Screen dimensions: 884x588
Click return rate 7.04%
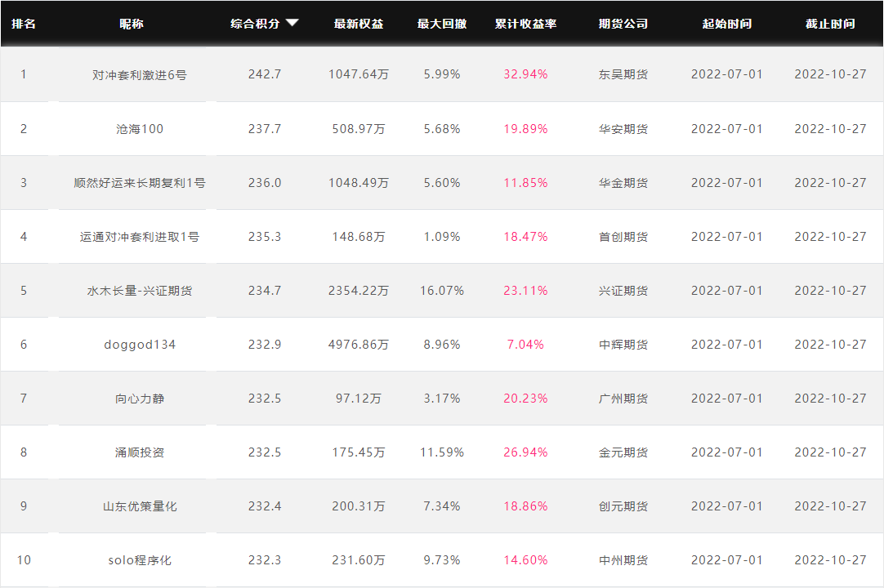click(525, 345)
